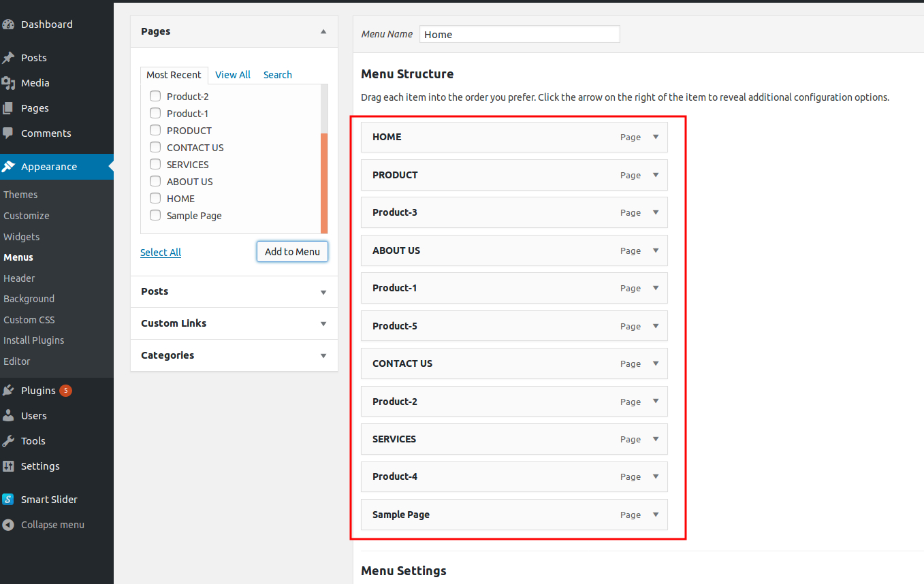
Task: Check the SERVICES page checkbox
Action: 155,164
